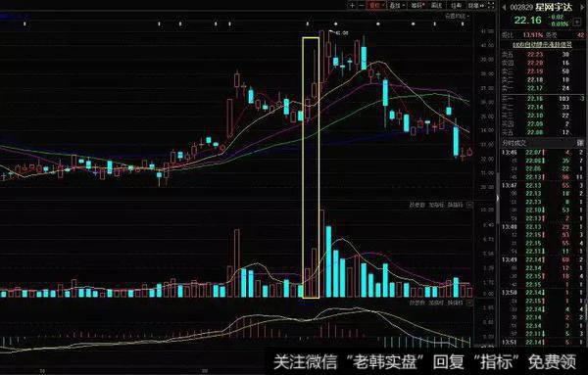Viewport: 588px width, 375px height.
Task: Collapse the side panel with splitter arrow
Action: tap(498, 198)
